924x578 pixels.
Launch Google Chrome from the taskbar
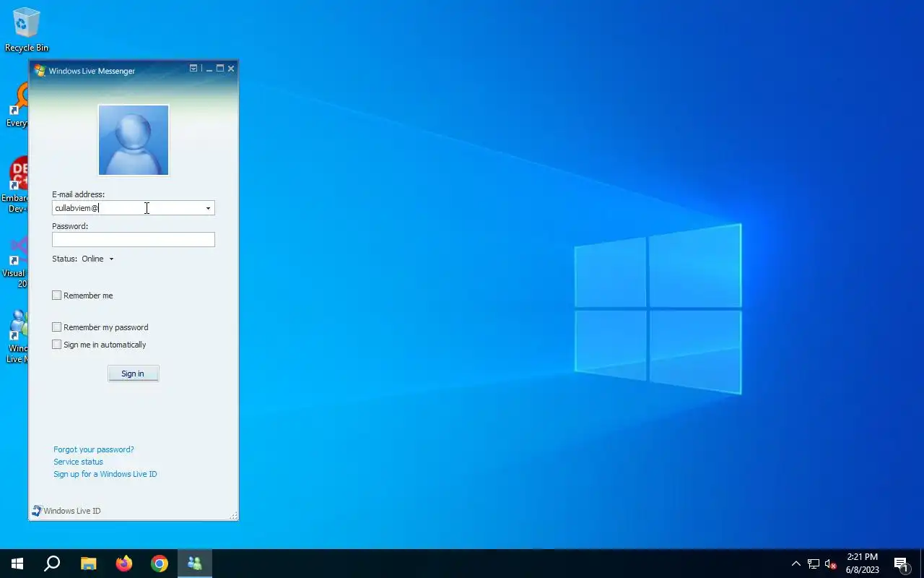160,564
